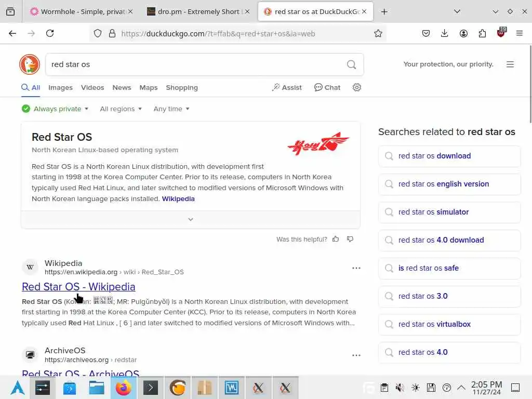The height and width of the screenshot is (399, 532).
Task: Give thumbs down for instant answer
Action: coord(350,239)
